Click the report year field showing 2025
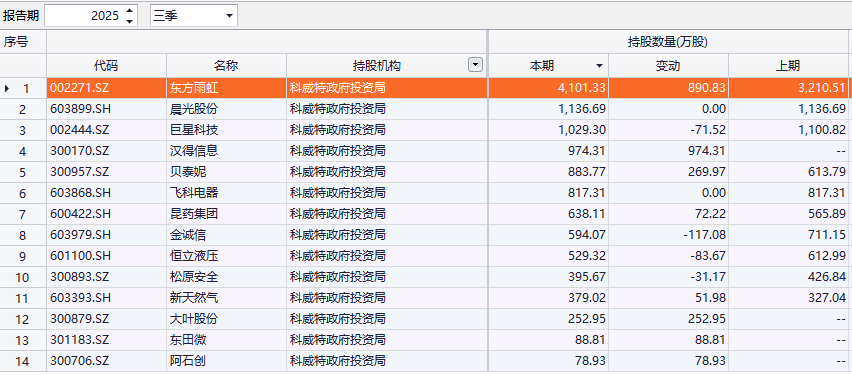852x375 pixels. click(91, 16)
